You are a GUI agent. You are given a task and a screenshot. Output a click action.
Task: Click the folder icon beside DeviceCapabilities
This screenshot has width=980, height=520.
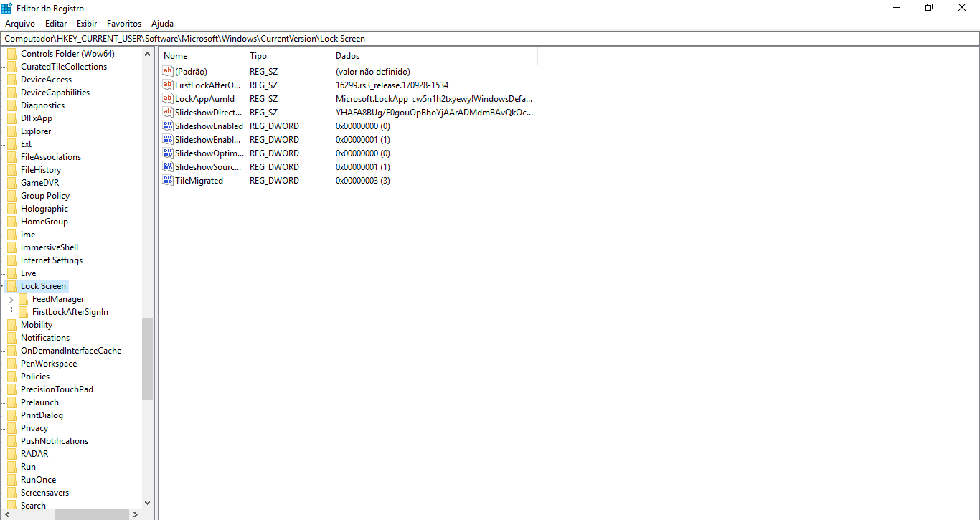pos(11,93)
